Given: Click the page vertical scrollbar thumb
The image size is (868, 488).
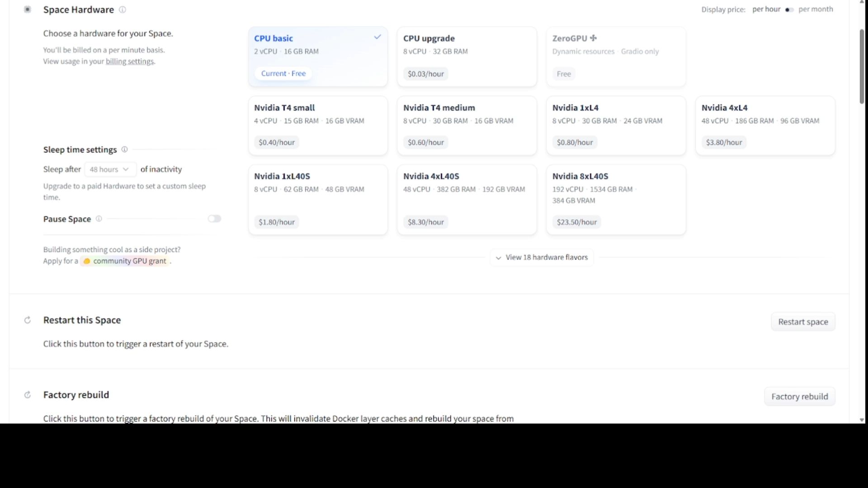Looking at the screenshot, I should point(862,66).
